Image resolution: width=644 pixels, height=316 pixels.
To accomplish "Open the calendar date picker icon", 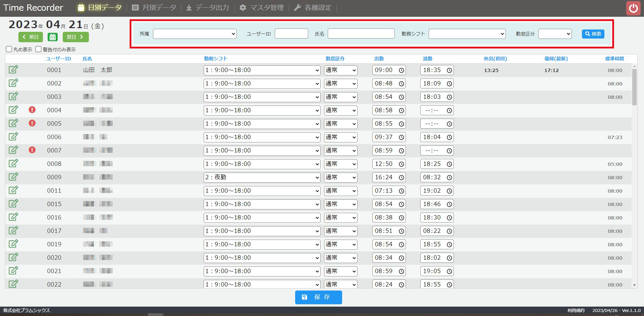I will (x=53, y=37).
